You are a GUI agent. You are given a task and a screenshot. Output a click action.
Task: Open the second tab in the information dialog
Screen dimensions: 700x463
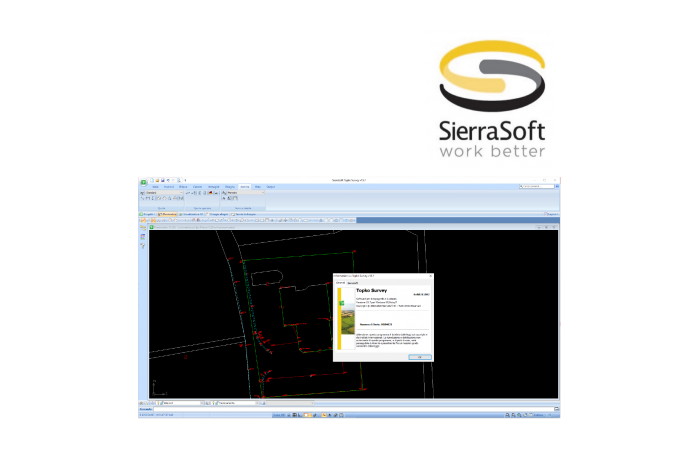(352, 283)
